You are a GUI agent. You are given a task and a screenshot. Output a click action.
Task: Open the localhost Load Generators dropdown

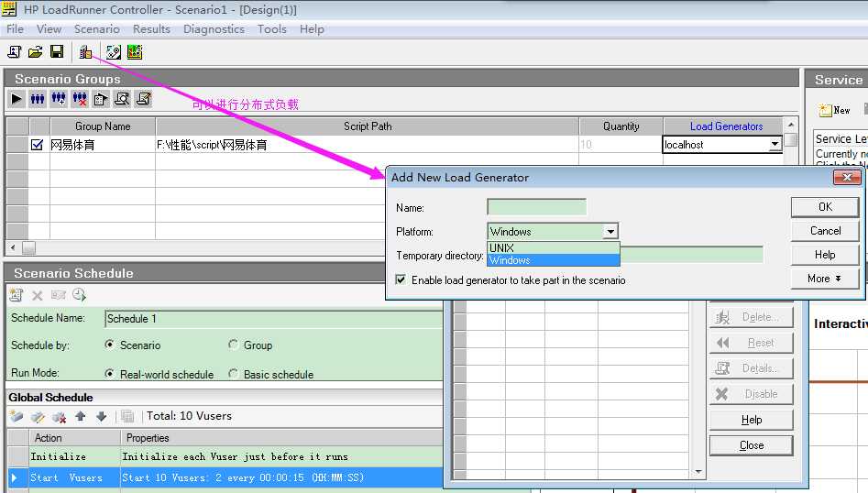[775, 145]
